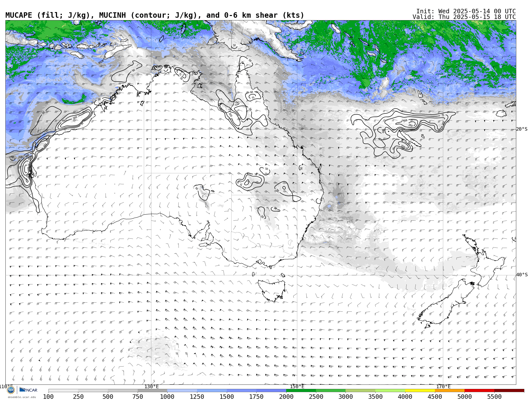Click the NCAR logo
The width and height of the screenshot is (532, 400).
(x=28, y=390)
